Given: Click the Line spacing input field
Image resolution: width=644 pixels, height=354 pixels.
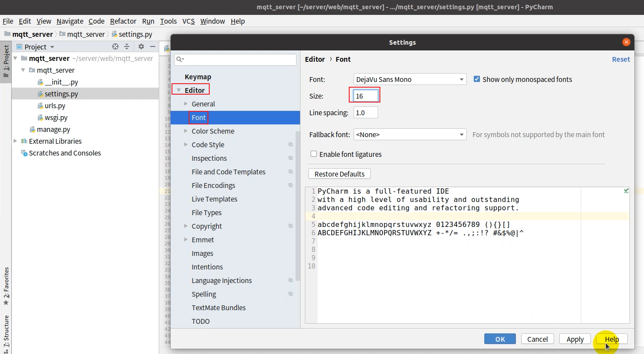Looking at the screenshot, I should [366, 113].
